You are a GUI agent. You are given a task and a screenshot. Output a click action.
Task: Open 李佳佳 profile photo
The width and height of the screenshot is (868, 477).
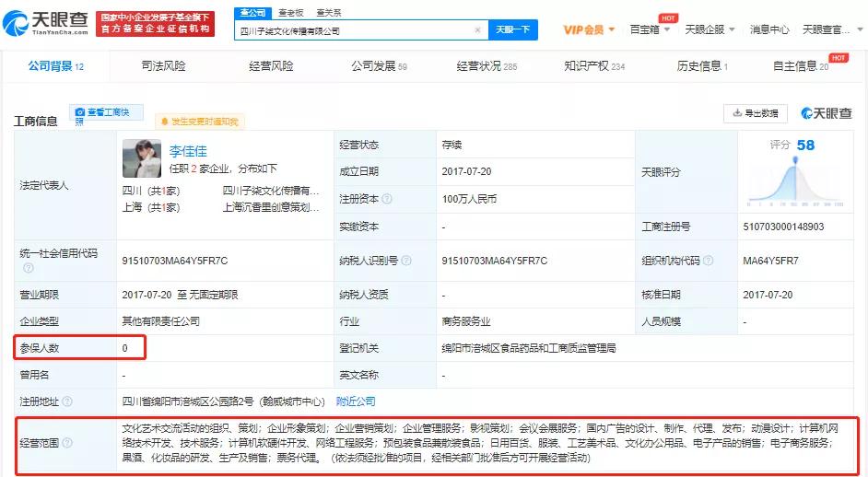142,158
